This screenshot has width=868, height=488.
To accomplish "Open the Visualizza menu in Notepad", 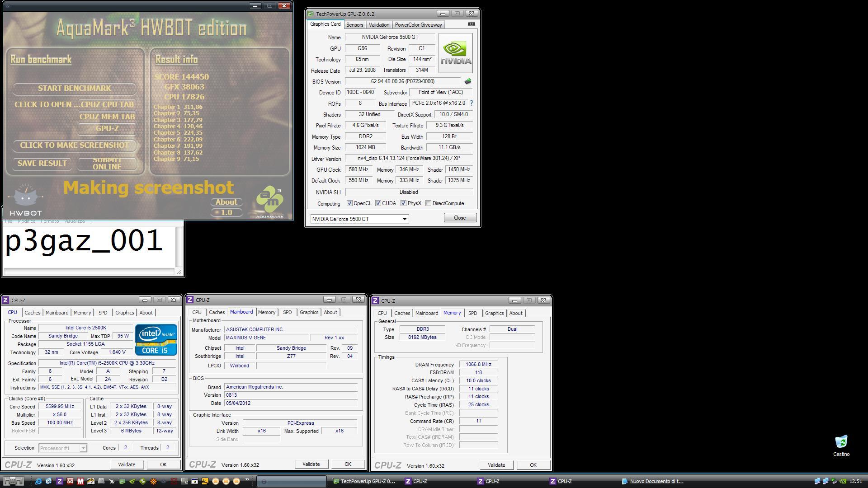I will [74, 221].
